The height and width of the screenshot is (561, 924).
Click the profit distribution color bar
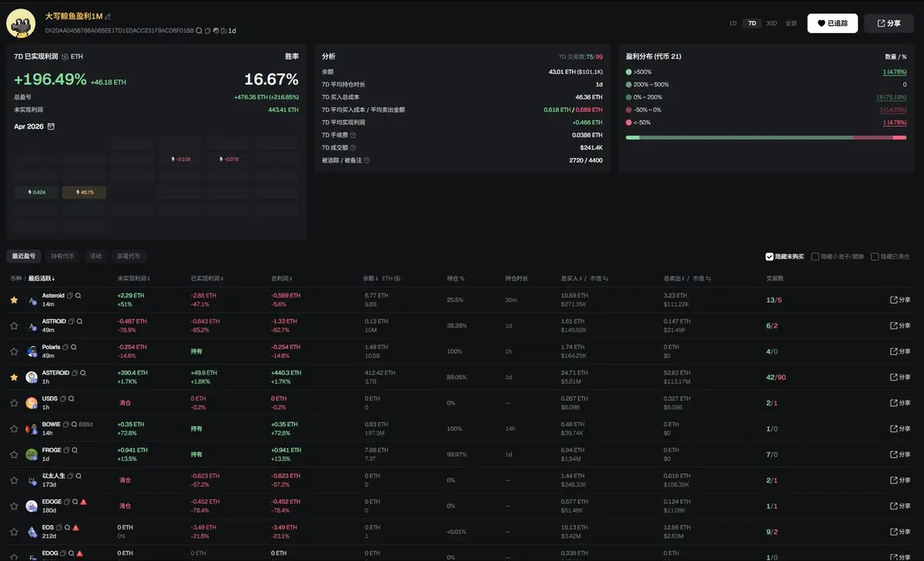click(x=766, y=137)
